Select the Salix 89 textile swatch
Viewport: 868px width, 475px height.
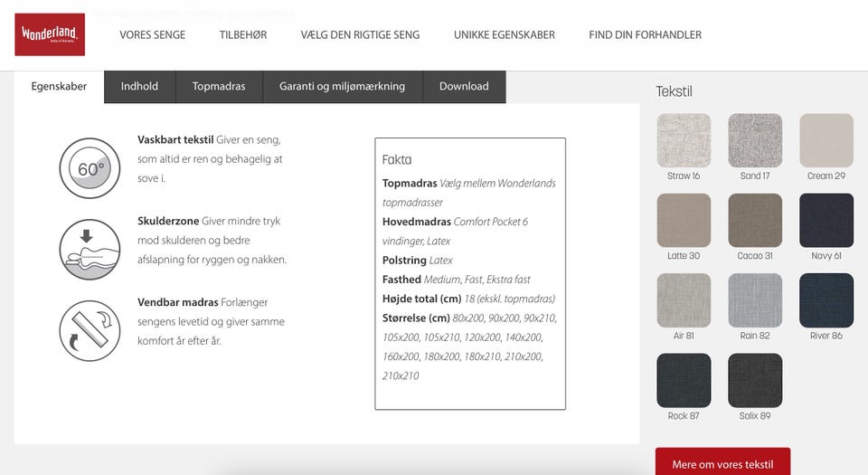point(755,380)
